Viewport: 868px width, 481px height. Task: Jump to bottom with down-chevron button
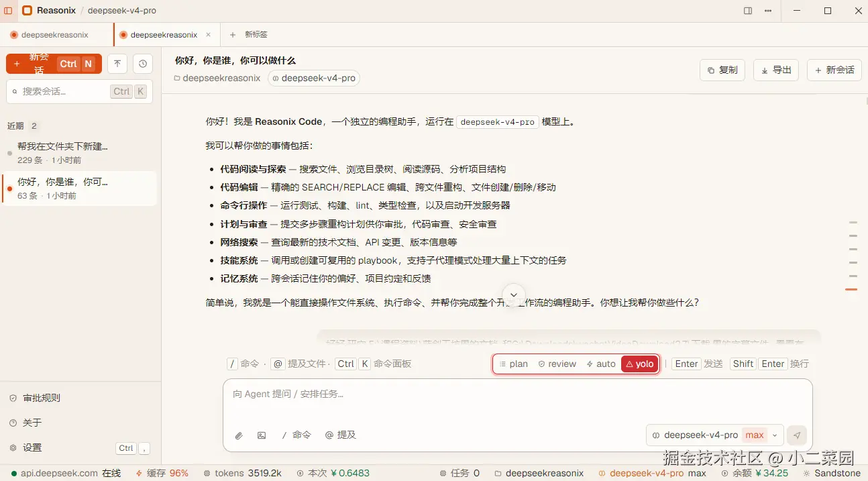[x=514, y=295]
